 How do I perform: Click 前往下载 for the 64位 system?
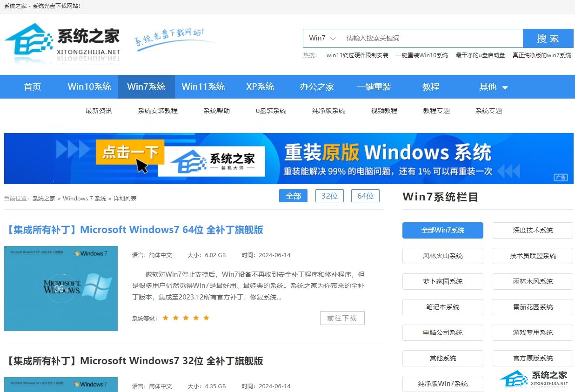click(342, 318)
